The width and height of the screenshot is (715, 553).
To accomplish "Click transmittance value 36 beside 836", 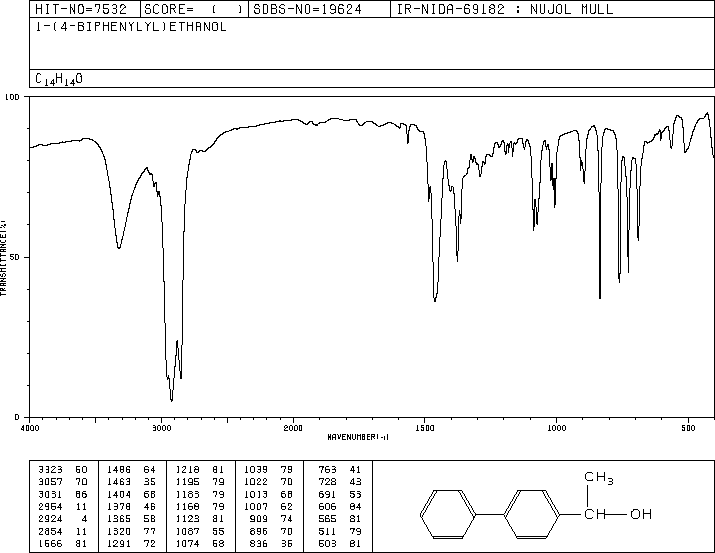I will pyautogui.click(x=287, y=544).
